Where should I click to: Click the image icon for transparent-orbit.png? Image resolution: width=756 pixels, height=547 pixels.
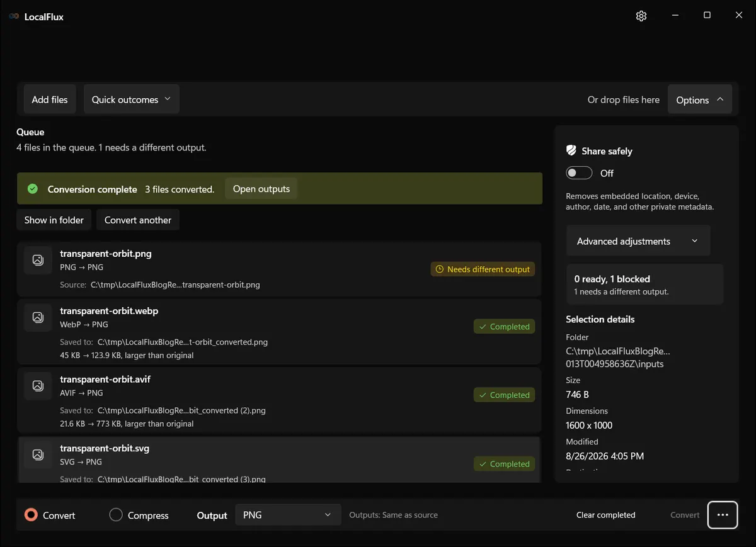[x=38, y=260]
